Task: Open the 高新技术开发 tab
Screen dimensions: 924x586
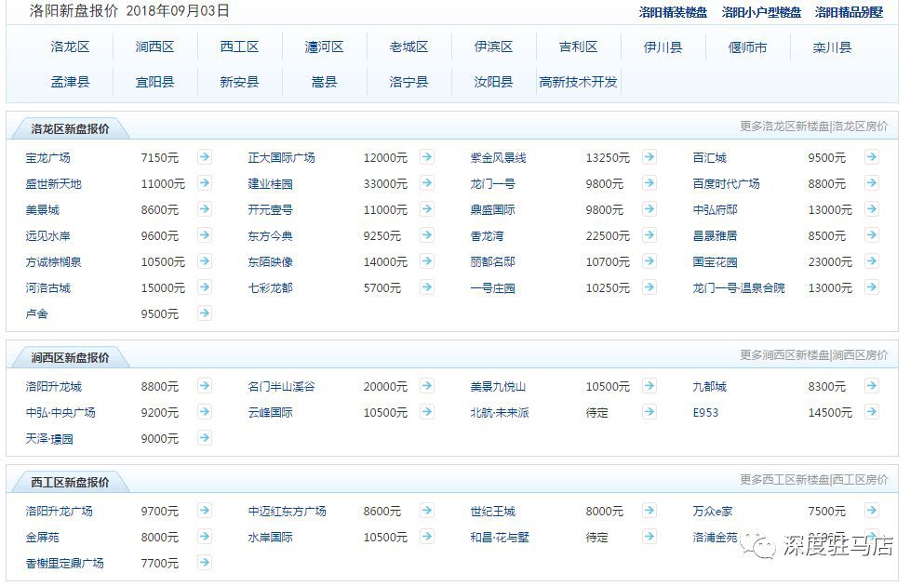Action: pos(579,82)
